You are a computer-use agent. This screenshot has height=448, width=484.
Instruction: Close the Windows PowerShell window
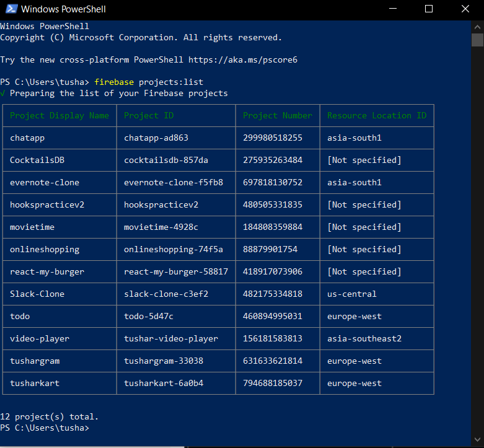point(465,9)
